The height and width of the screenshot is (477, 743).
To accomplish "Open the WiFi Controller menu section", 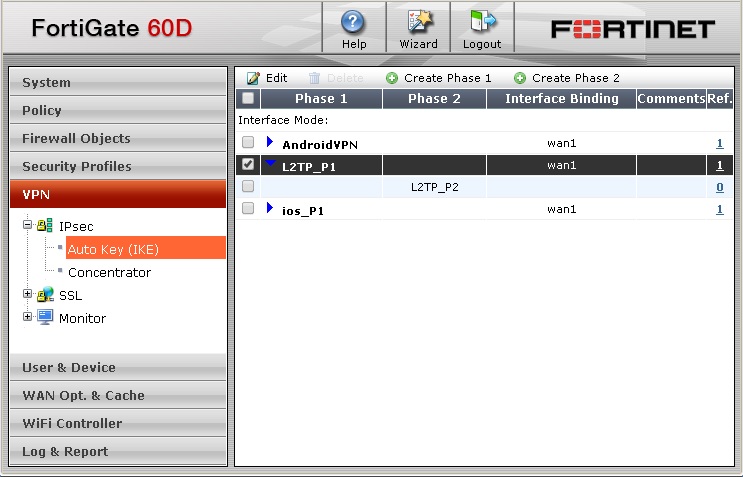I will pyautogui.click(x=118, y=423).
